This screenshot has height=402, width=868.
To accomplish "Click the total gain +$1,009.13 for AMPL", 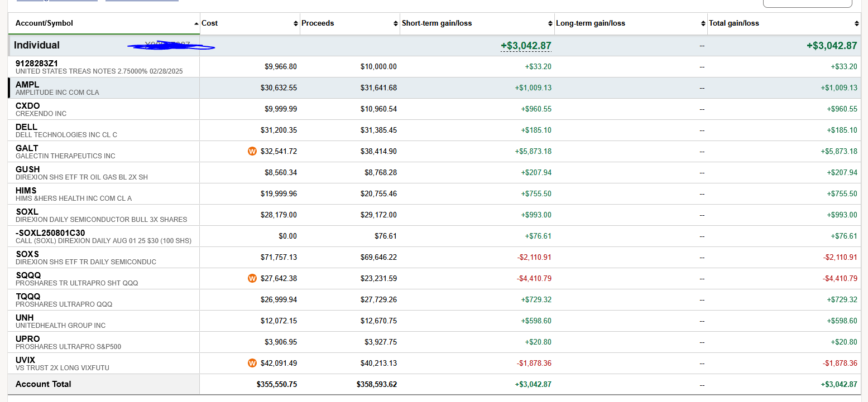I will [x=839, y=88].
